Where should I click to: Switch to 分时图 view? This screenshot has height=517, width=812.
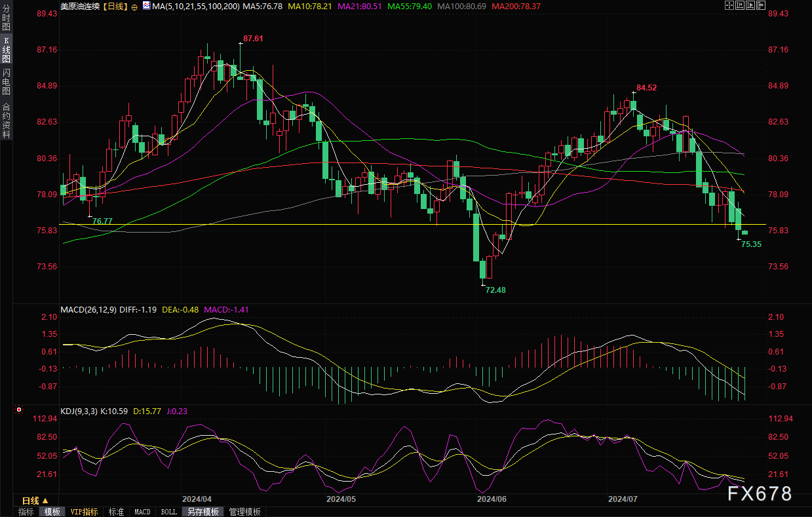[x=6, y=19]
